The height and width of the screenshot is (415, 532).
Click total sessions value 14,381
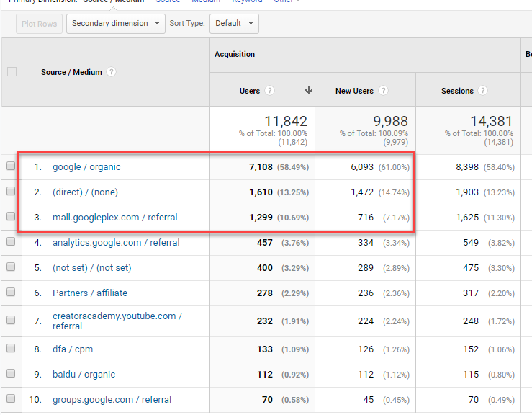click(x=491, y=121)
